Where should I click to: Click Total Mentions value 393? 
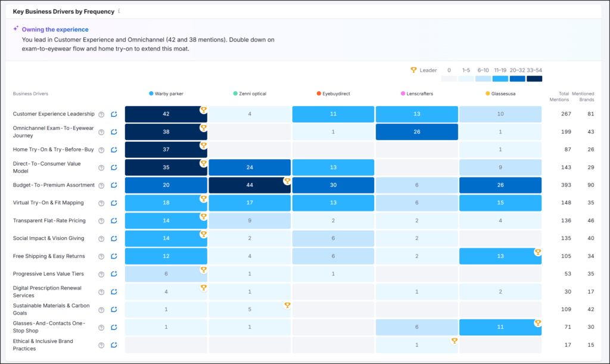[x=566, y=185]
